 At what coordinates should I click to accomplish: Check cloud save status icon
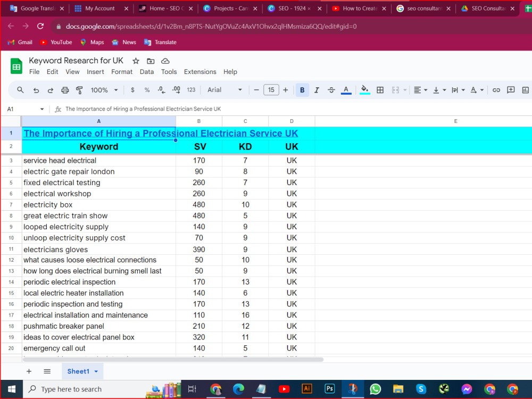click(165, 61)
